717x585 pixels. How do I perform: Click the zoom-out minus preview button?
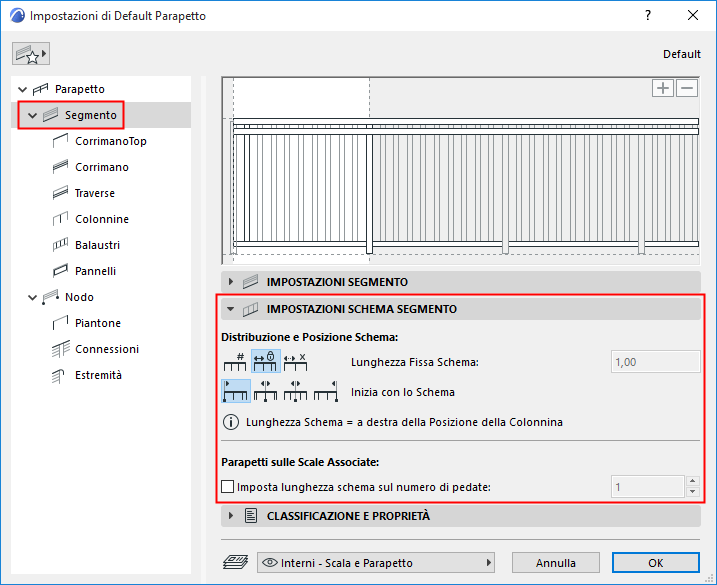[x=687, y=88]
